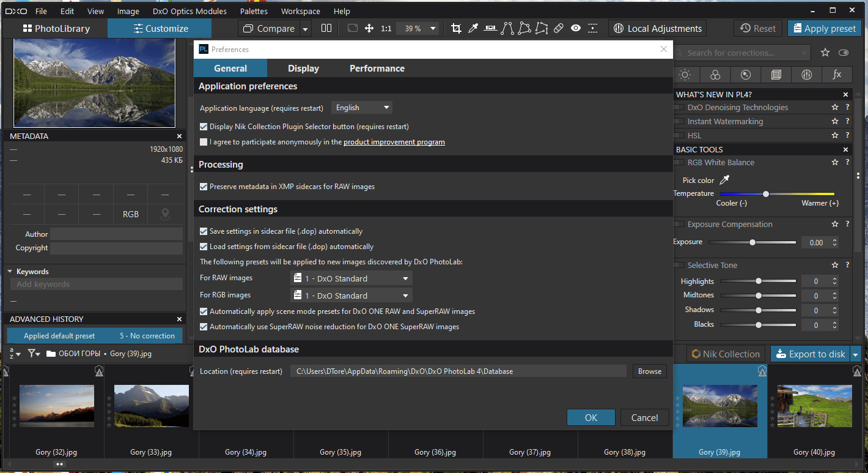Screen dimensions: 868x473
Task: Collapse the Keywords section
Action: pos(10,272)
